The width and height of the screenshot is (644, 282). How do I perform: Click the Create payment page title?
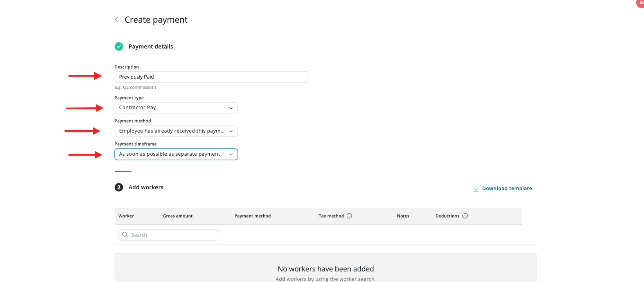coord(156,20)
